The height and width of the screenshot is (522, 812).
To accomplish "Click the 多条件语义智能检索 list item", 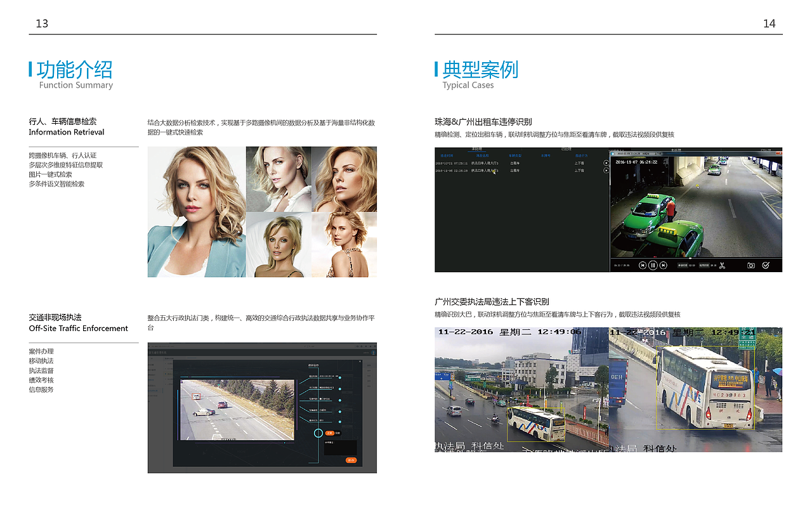I will point(56,184).
